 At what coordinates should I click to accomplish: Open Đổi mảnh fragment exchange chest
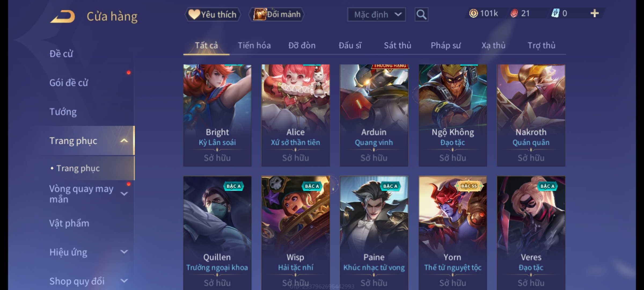click(277, 15)
